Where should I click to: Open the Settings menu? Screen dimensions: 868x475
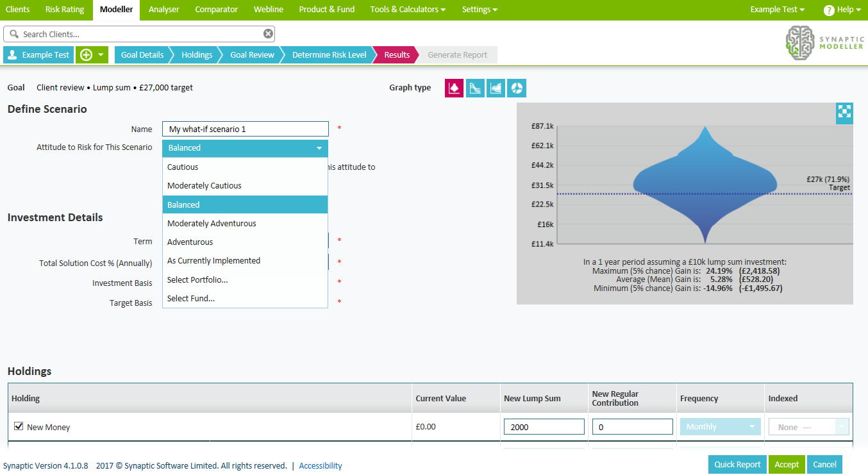[480, 10]
